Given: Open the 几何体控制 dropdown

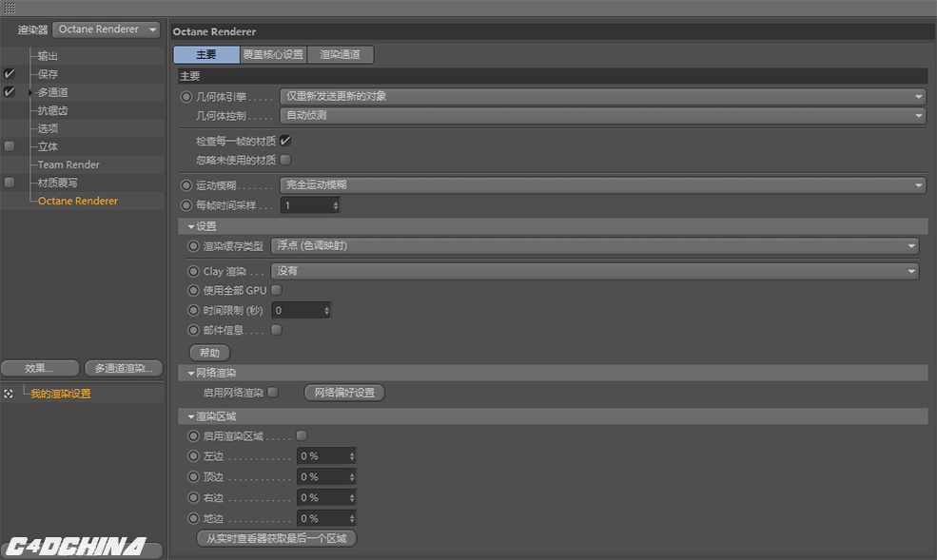Looking at the screenshot, I should [x=603, y=115].
